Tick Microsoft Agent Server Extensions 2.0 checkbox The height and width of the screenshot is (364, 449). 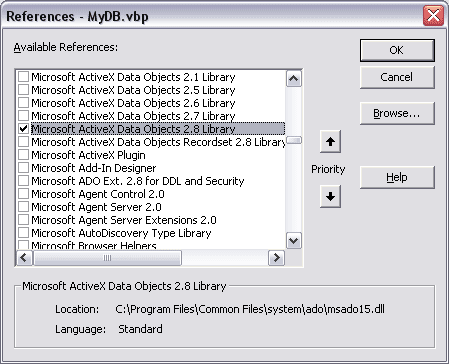(x=23, y=220)
